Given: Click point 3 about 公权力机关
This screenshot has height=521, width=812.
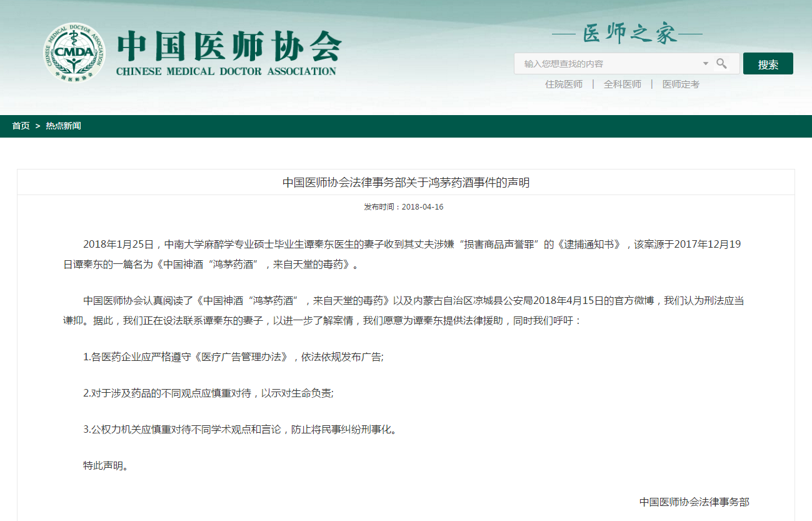Looking at the screenshot, I should point(240,430).
